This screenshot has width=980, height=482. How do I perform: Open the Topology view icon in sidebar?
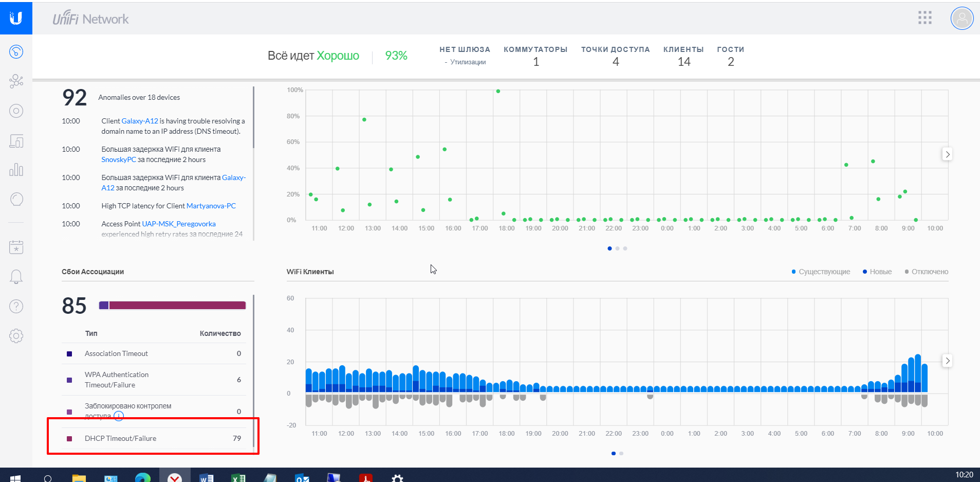coord(16,81)
